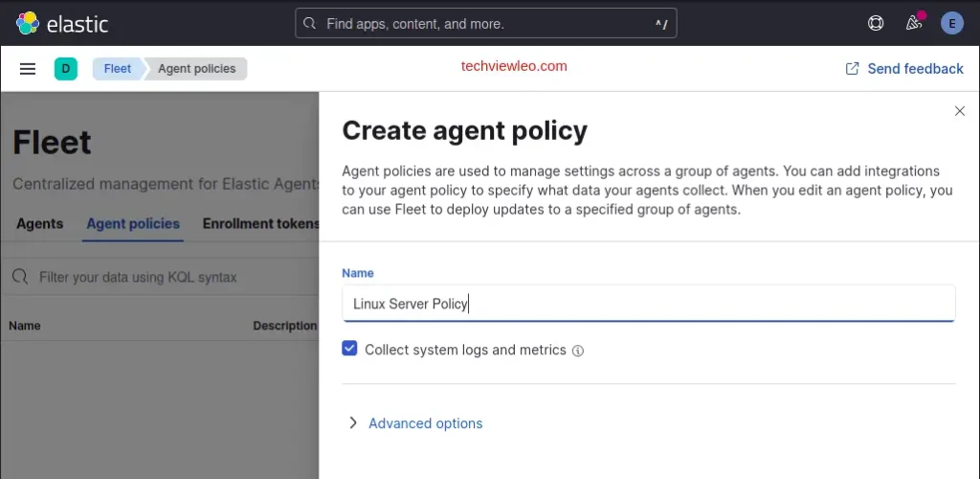
Task: Go to Fleet breadcrumb
Action: click(118, 69)
